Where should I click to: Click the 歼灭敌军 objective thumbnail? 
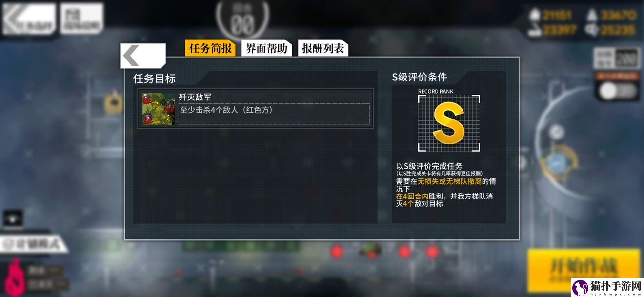pos(159,109)
